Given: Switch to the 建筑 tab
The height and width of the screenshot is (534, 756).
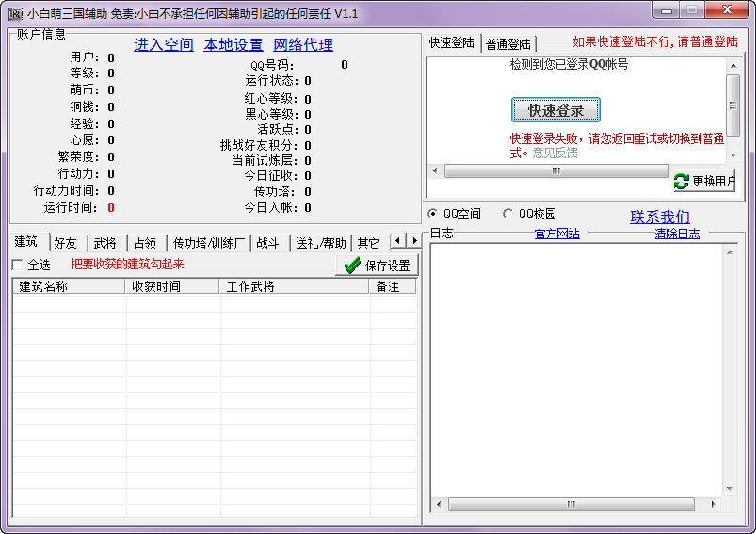Looking at the screenshot, I should (25, 241).
